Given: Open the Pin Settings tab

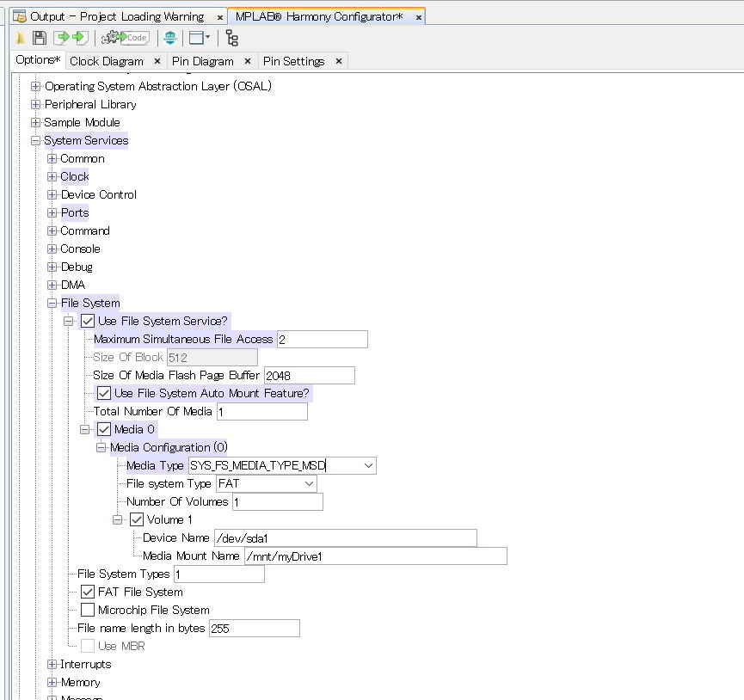Looking at the screenshot, I should 293,61.
